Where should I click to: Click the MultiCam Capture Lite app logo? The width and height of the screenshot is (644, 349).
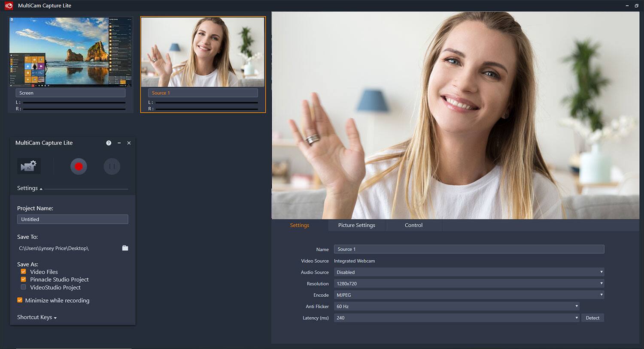9,6
